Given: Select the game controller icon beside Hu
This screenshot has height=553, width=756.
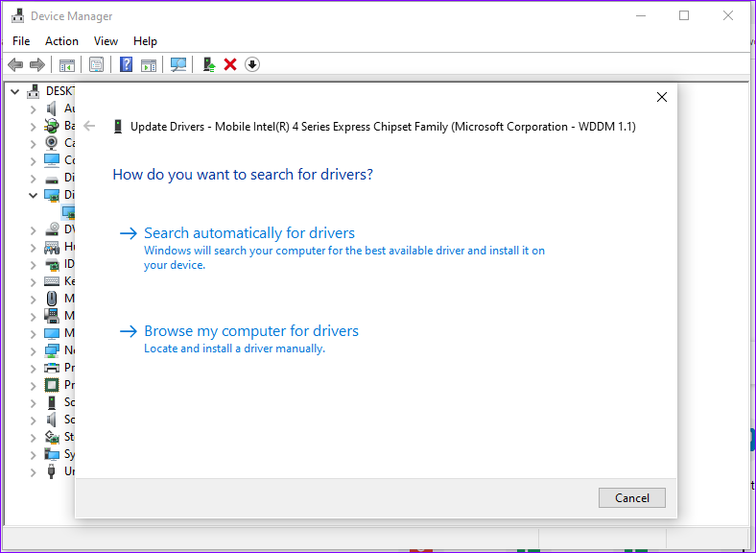Looking at the screenshot, I should coord(52,247).
